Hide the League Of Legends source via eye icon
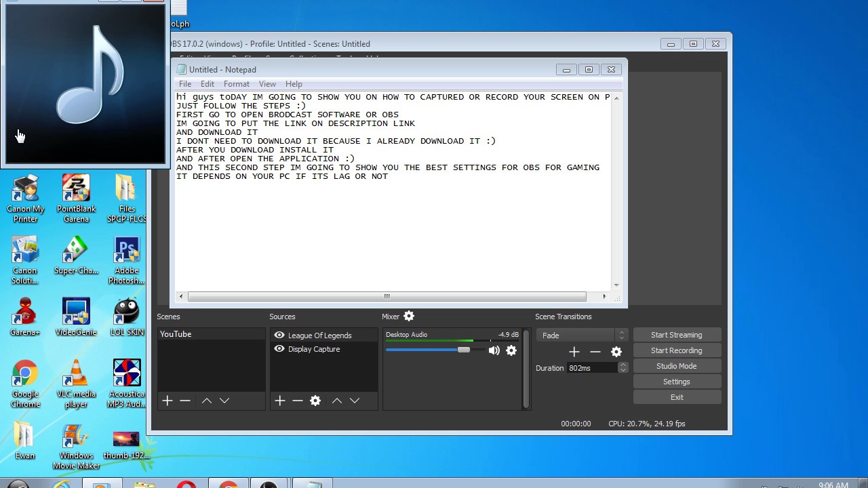Screen dimensions: 868x488 (279, 335)
